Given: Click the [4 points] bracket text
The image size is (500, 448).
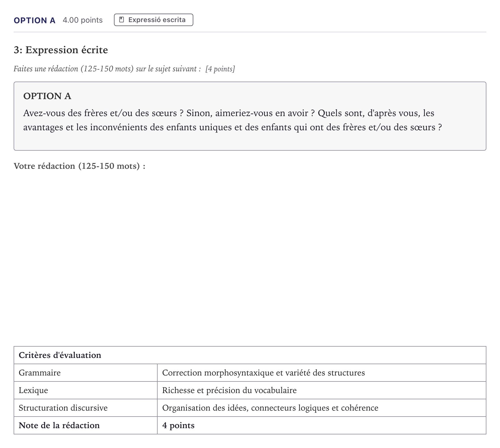Looking at the screenshot, I should pos(220,69).
